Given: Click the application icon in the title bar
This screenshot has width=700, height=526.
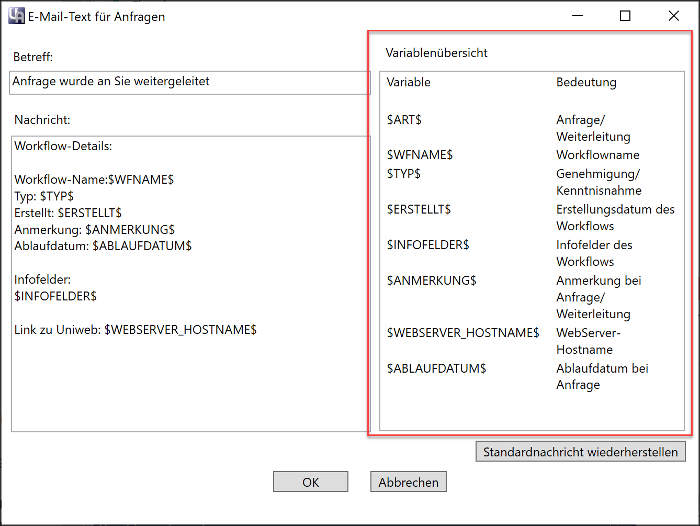Looking at the screenshot, I should [x=17, y=16].
